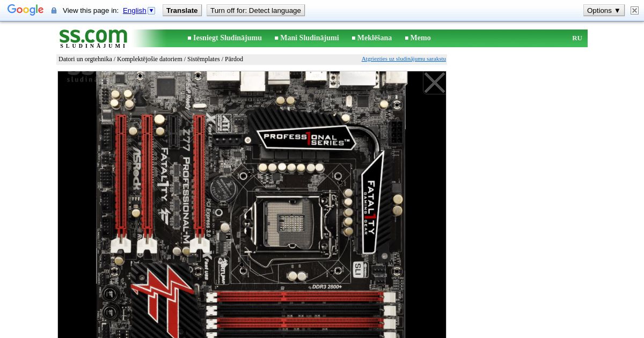Switch site language to RU
644x338 pixels.
tap(577, 38)
